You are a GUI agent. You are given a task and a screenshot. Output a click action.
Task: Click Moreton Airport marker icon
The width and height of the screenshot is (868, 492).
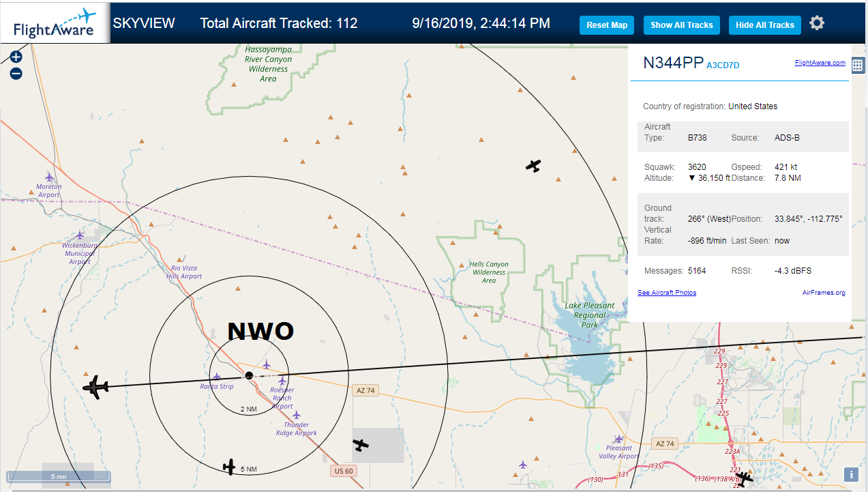(49, 177)
